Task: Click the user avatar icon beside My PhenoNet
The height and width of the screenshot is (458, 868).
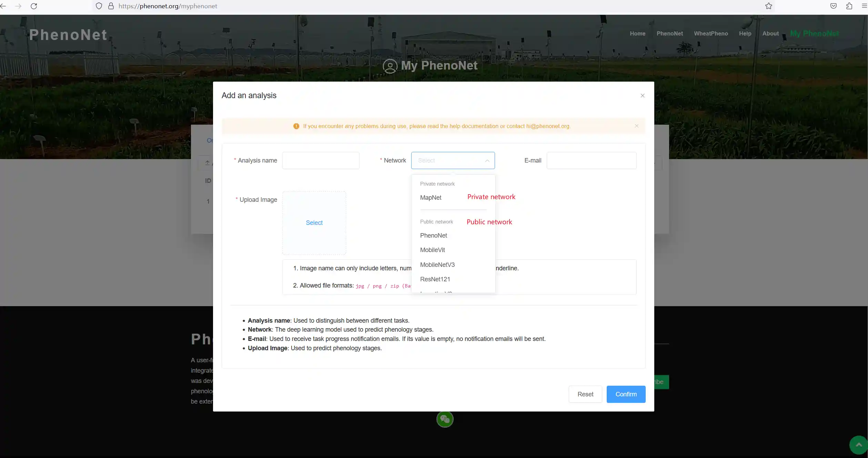Action: (390, 66)
